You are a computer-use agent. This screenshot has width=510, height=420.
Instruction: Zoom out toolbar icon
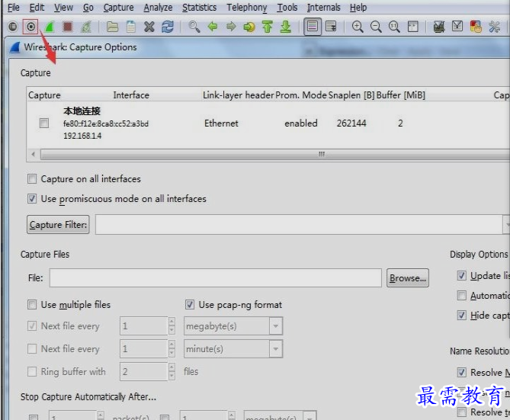click(376, 27)
